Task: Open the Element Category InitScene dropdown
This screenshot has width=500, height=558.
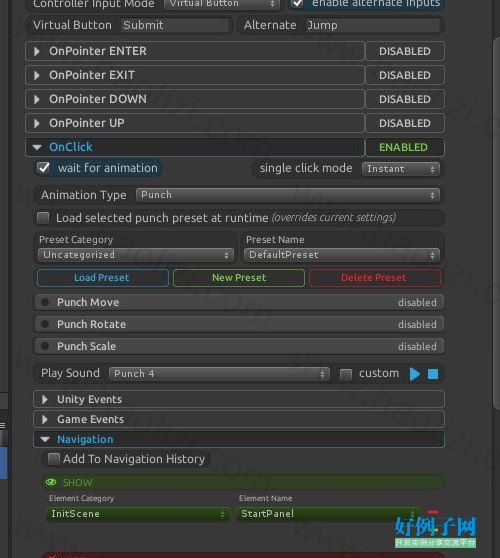Action: coord(138,514)
